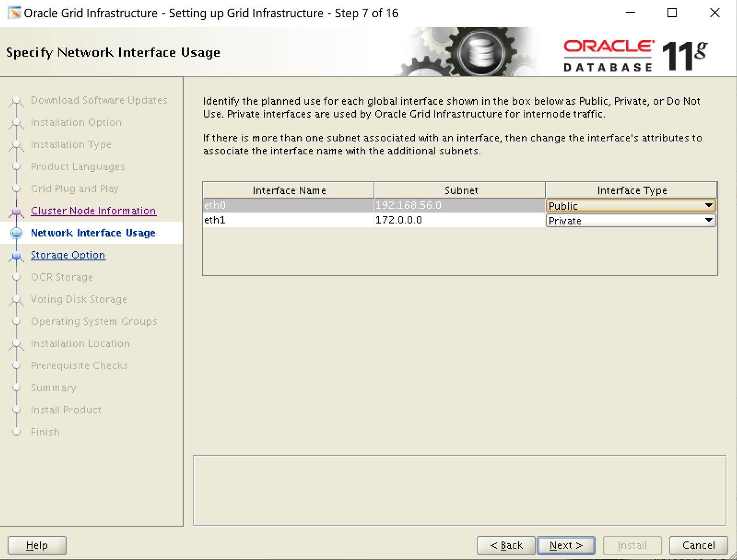The height and width of the screenshot is (560, 737).
Task: Select the eth0 interface name cell
Action: pos(288,205)
